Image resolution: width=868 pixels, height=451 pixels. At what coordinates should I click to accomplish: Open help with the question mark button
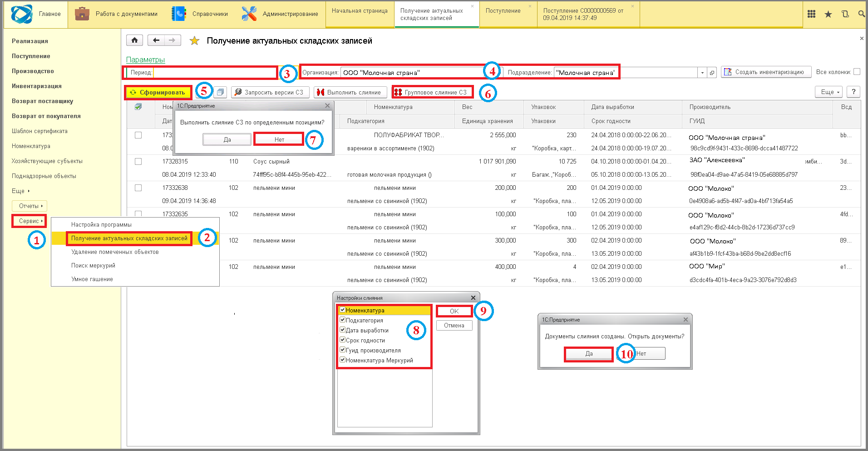pos(853,92)
